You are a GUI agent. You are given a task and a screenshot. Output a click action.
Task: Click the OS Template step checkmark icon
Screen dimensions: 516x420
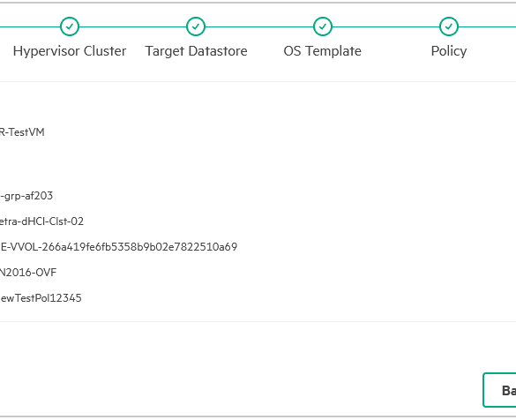(323, 26)
